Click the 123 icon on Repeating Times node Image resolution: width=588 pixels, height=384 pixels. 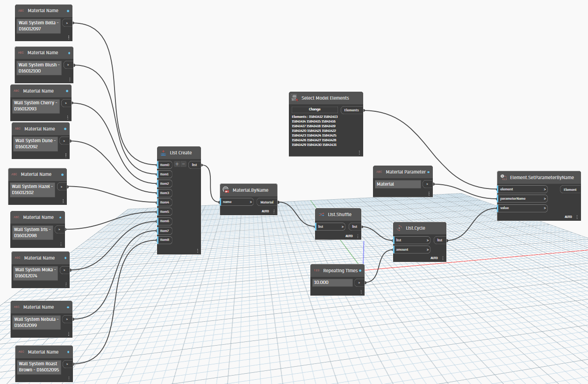(317, 270)
